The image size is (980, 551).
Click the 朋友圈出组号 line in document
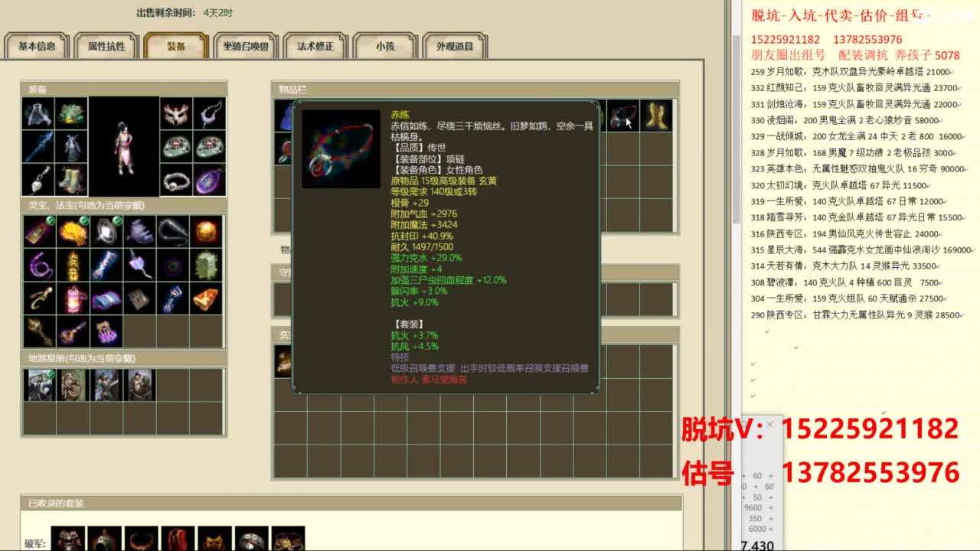coord(855,55)
